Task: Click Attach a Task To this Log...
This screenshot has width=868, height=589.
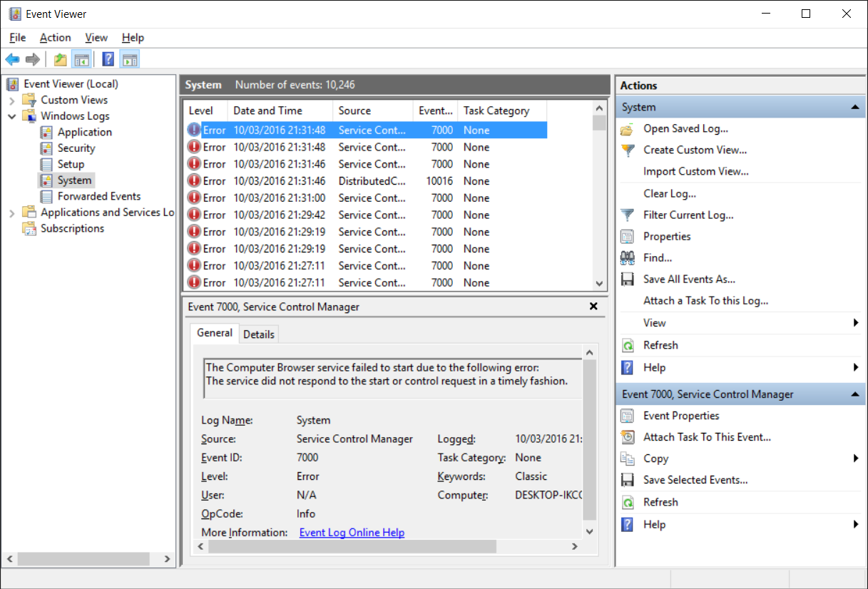Action: pyautogui.click(x=706, y=301)
